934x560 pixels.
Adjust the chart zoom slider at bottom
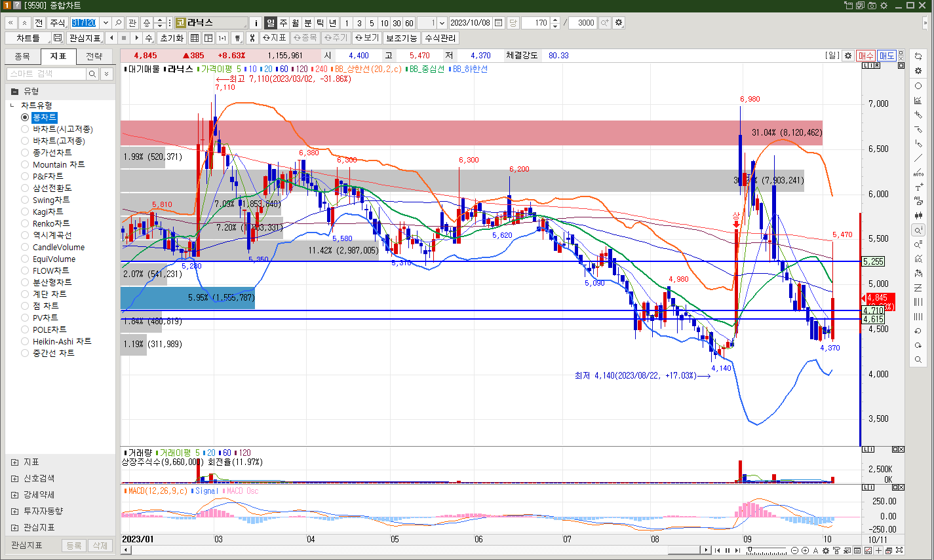coord(750,550)
